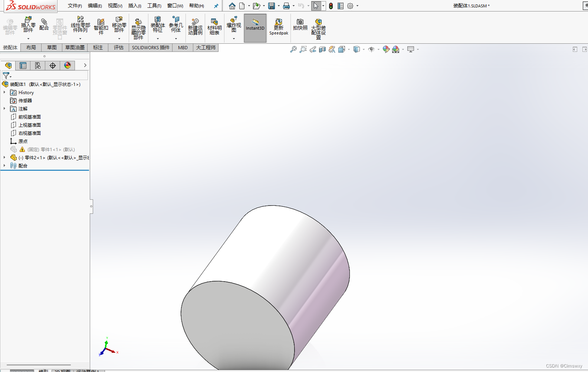Click Apply Scene icon in view toolbar
This screenshot has width=588, height=372.
coord(396,49)
